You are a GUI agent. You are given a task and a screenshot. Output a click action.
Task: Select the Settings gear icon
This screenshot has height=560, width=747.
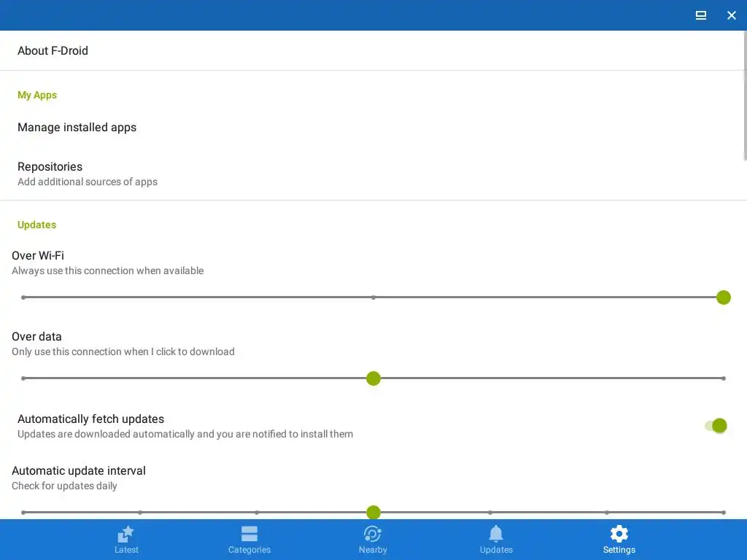coord(619,534)
